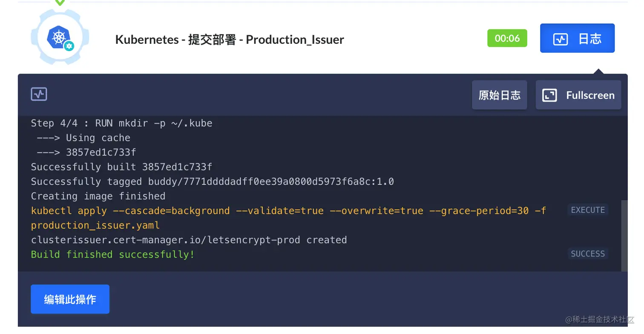Click the green success checkmark above the action icon
The image size is (644, 334).
60,2
